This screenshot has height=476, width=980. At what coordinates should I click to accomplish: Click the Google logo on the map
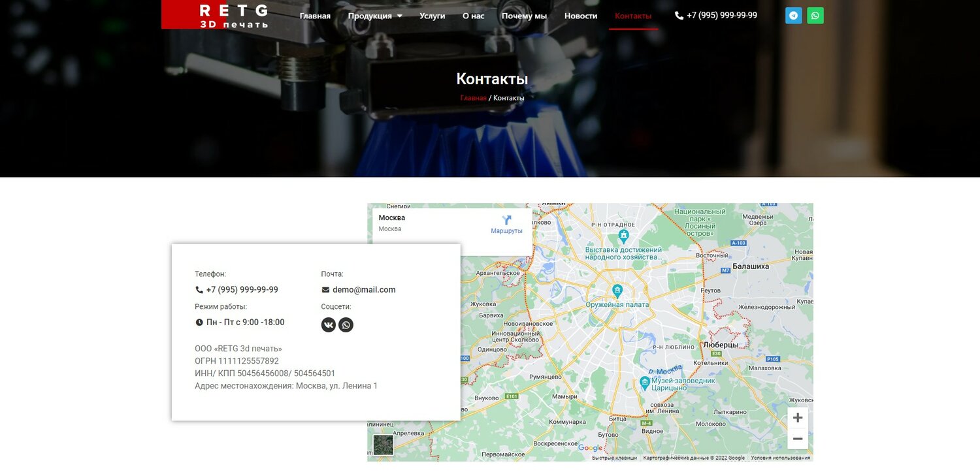pyautogui.click(x=590, y=448)
